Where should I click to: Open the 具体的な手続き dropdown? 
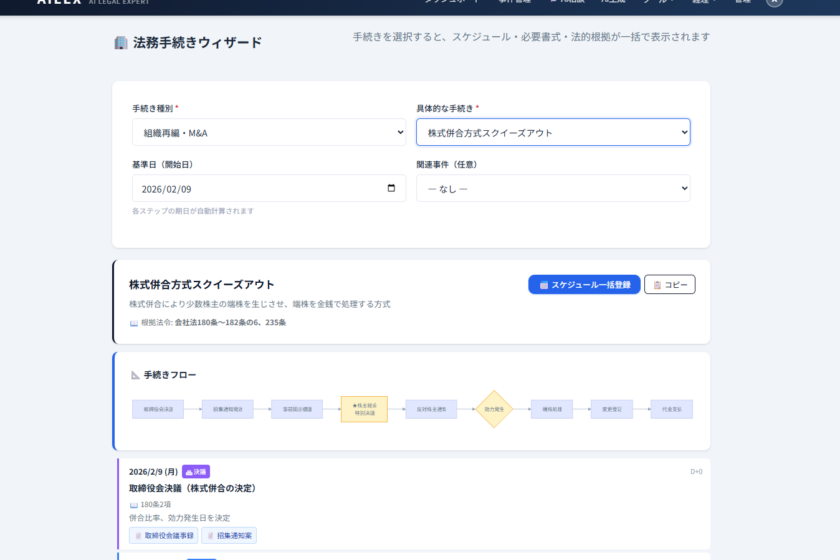pyautogui.click(x=553, y=132)
